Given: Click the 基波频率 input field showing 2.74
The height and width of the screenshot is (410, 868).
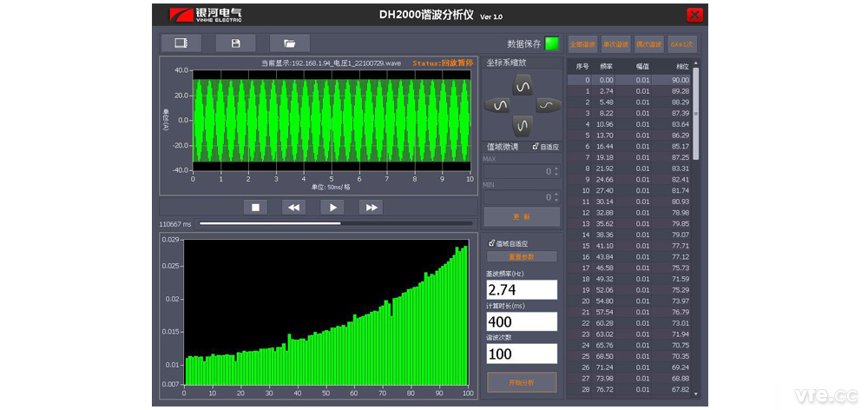Looking at the screenshot, I should (x=521, y=289).
